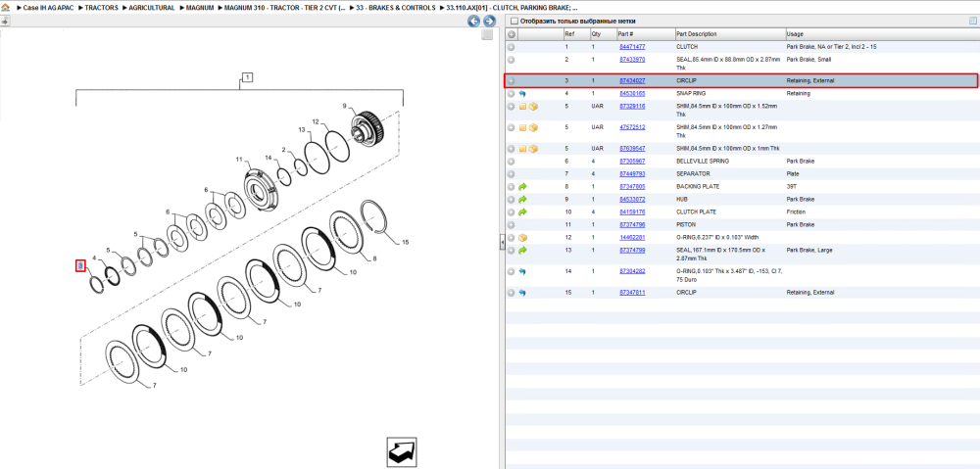Click the pin panel icon above diagram
Screen dimensions: 980x469
(x=5, y=21)
